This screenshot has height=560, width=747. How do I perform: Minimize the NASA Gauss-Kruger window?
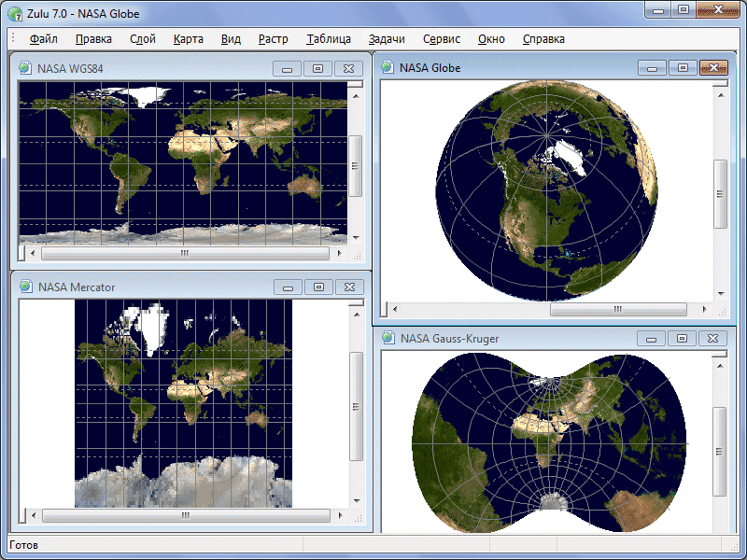click(651, 338)
